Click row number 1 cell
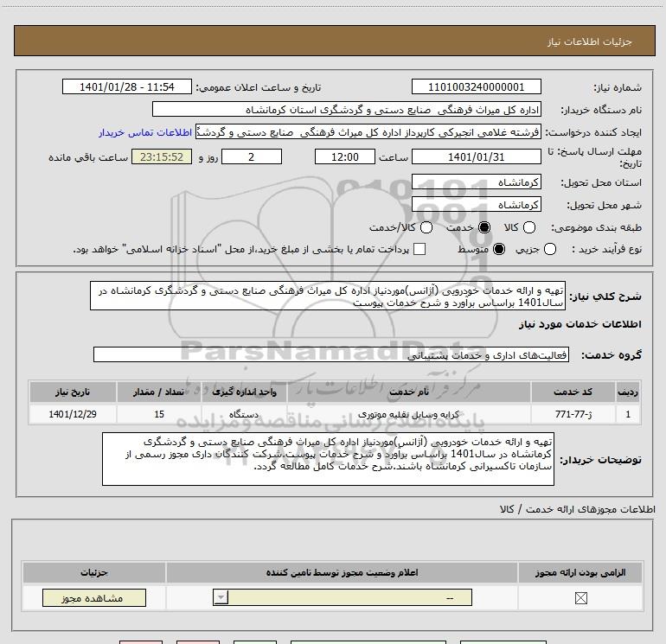 (628, 414)
